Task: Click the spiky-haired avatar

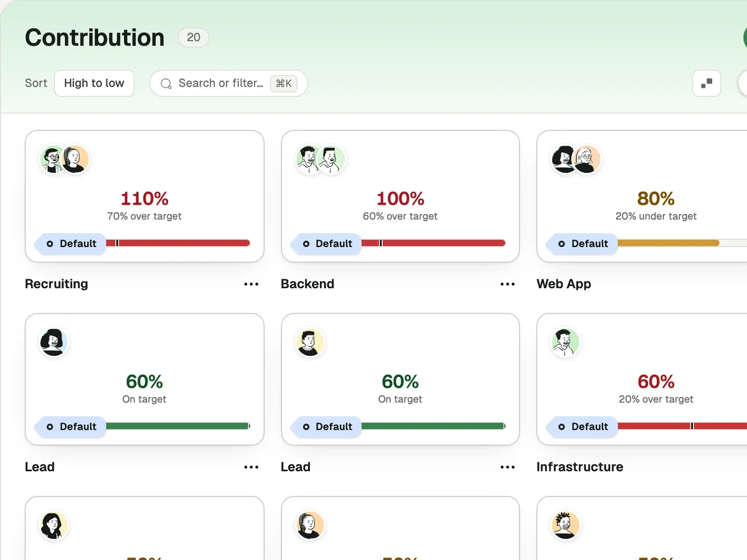Action: tap(565, 525)
